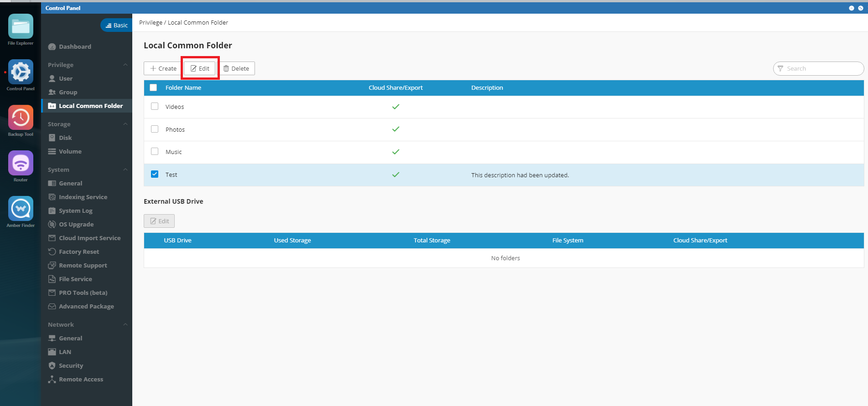Collapse the Network section chevron

tap(125, 324)
